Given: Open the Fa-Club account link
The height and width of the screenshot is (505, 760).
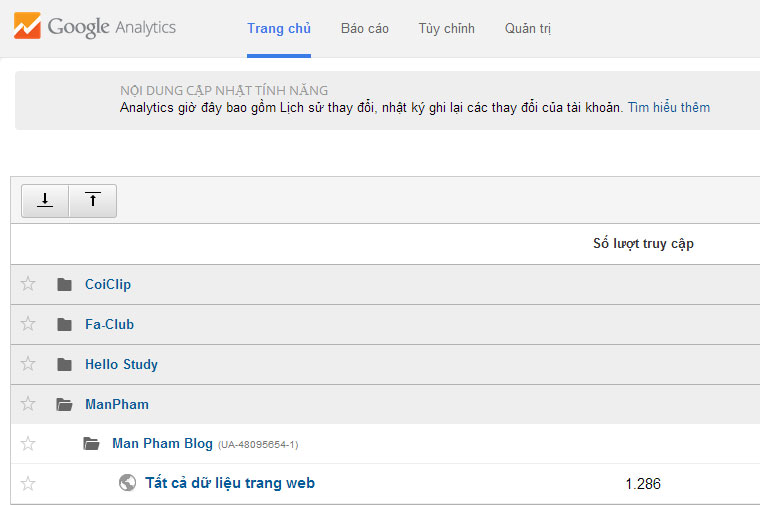Looking at the screenshot, I should [x=110, y=324].
